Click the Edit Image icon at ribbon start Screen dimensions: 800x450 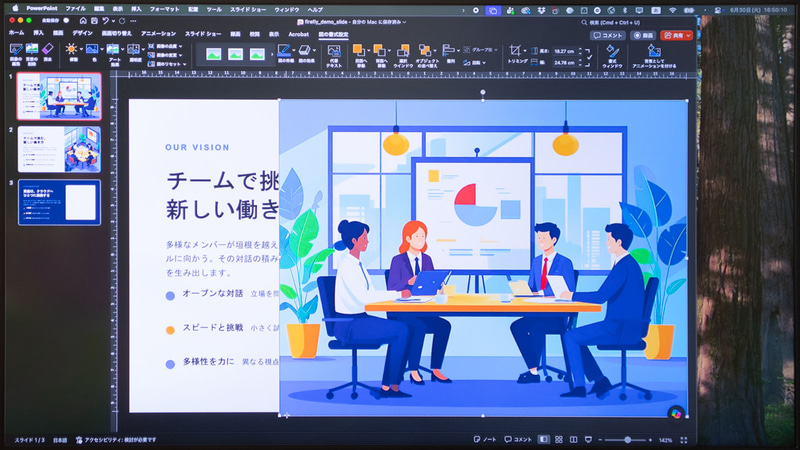point(16,49)
